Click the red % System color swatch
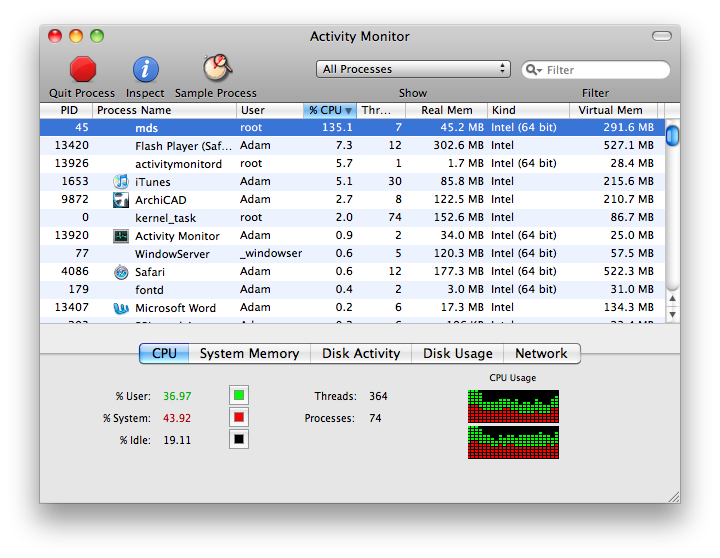Viewport: 720px width, 558px height. (x=239, y=417)
